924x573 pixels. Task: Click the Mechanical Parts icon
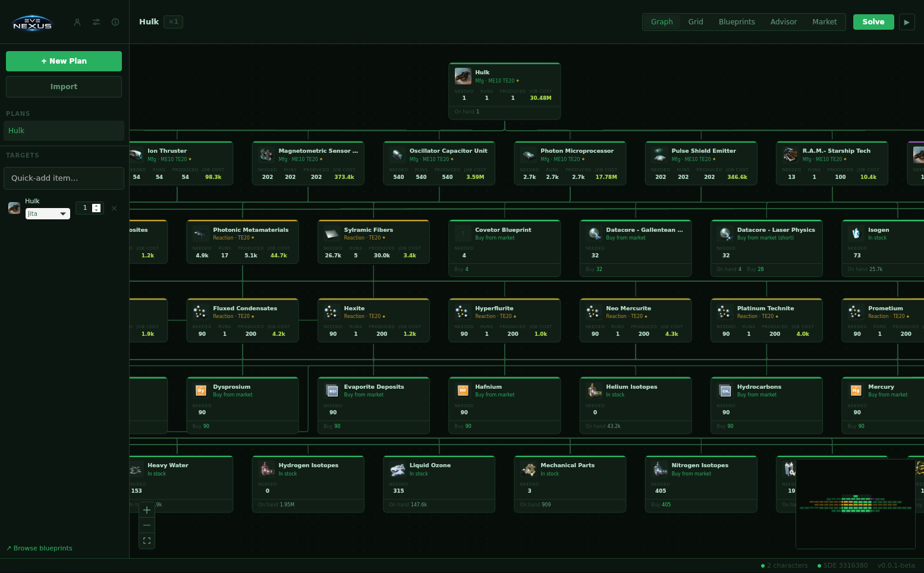[529, 469]
